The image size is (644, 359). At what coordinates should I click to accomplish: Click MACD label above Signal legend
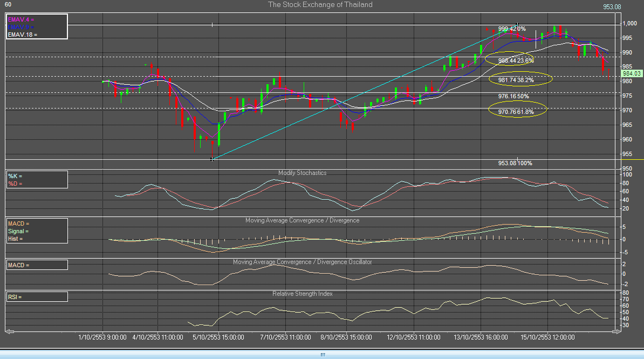pos(18,223)
